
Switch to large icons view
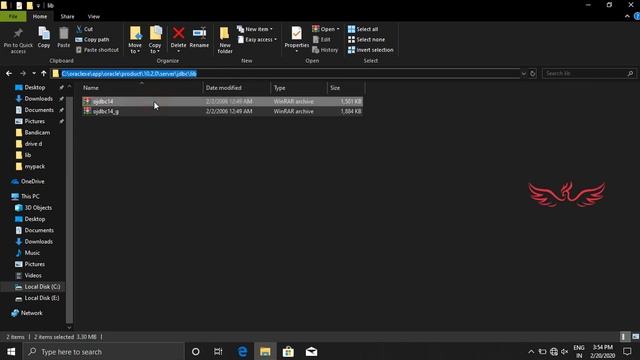click(635, 337)
